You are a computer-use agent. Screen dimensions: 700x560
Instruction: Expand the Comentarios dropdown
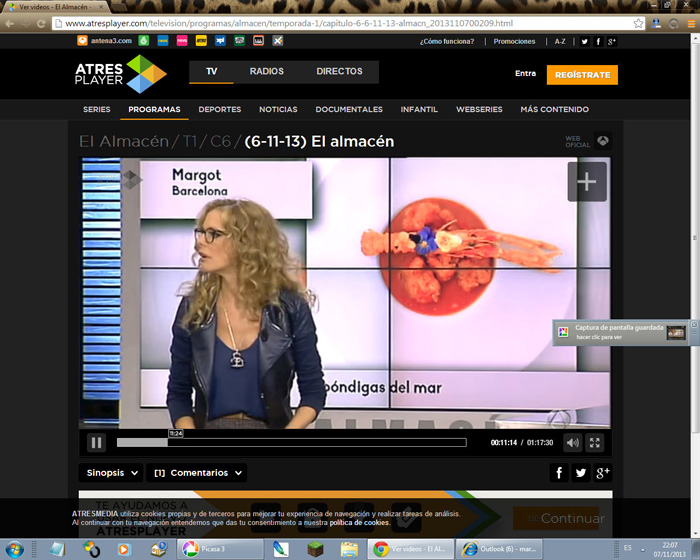(197, 473)
